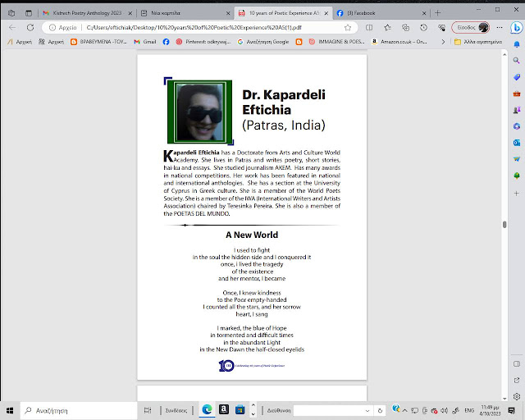
Task: Expand the taskbar Διεύθυνση address dropdown
Action: pyautogui.click(x=367, y=411)
